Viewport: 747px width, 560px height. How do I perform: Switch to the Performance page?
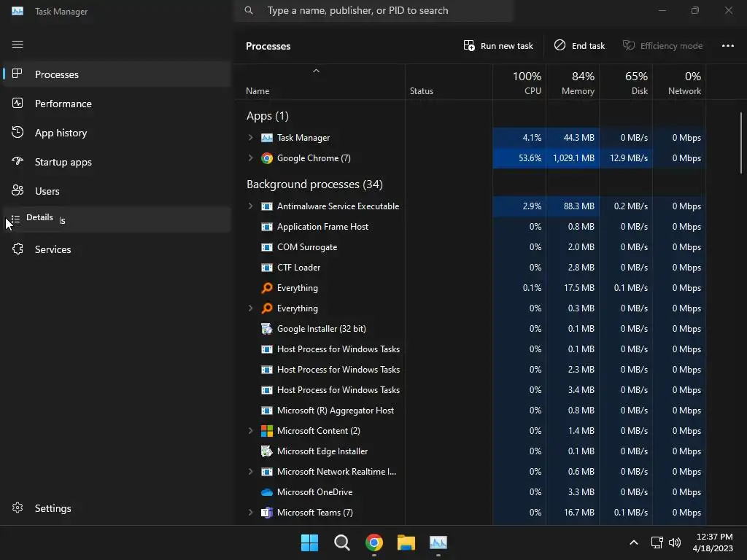[117, 104]
